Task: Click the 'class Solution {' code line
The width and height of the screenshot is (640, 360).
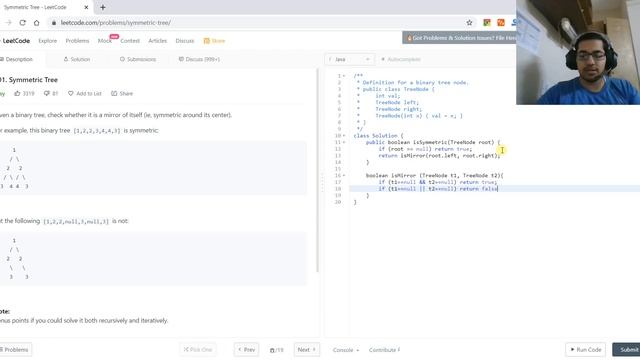Action: [378, 136]
